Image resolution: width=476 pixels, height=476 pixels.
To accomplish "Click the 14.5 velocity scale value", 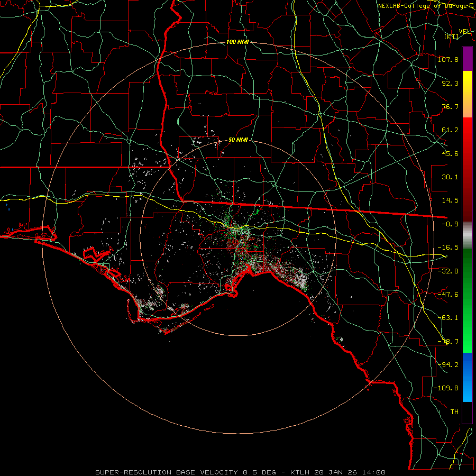I will [x=450, y=200].
